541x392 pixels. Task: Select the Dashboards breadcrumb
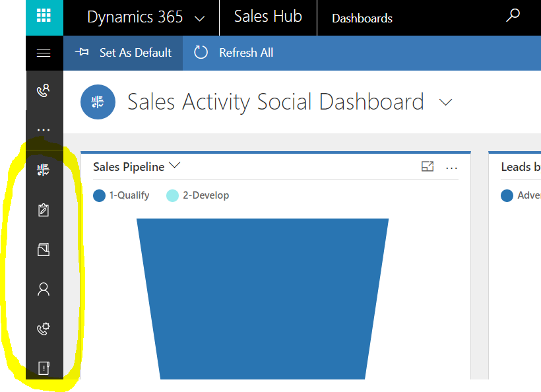(362, 18)
